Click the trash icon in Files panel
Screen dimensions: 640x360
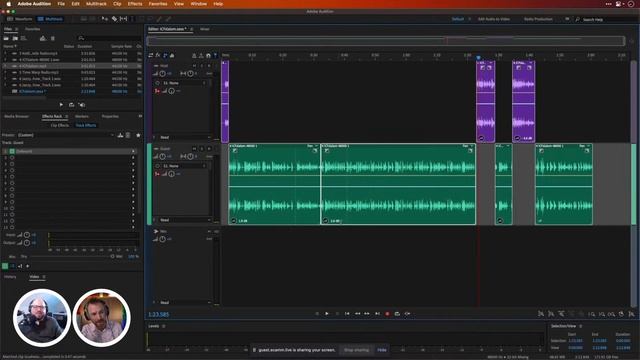pyautogui.click(x=52, y=38)
